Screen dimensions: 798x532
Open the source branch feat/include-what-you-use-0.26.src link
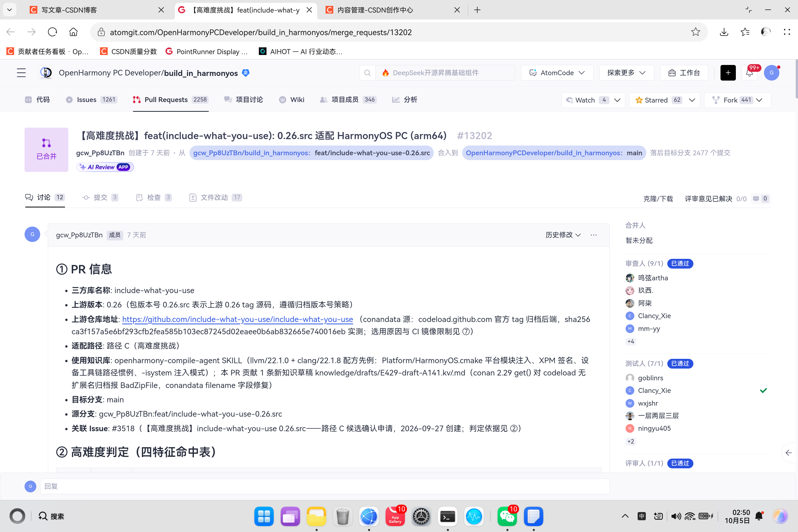312,153
